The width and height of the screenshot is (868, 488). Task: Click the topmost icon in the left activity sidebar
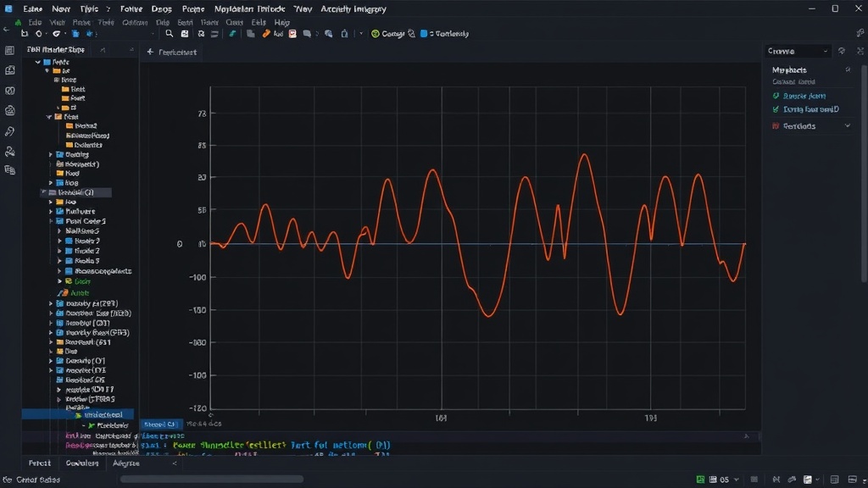[9, 50]
